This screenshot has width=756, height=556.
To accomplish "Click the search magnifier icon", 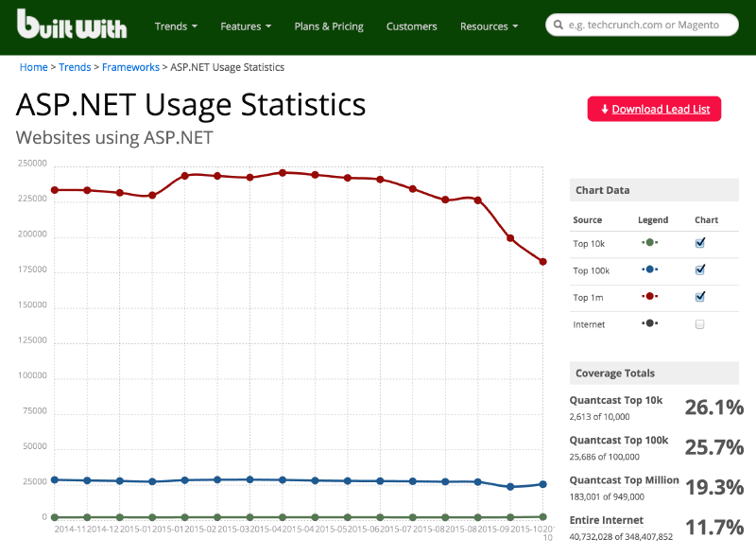I will pyautogui.click(x=558, y=25).
